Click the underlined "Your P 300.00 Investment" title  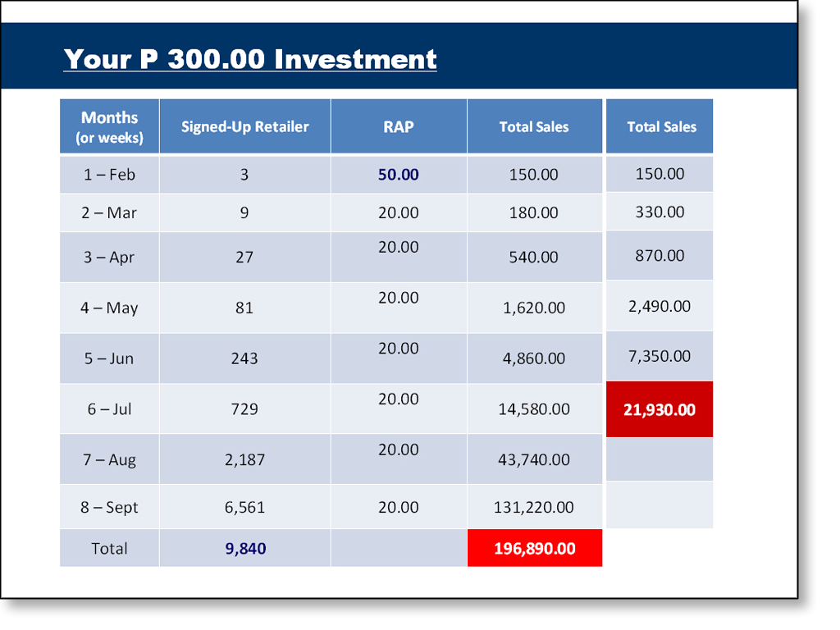coord(250,59)
